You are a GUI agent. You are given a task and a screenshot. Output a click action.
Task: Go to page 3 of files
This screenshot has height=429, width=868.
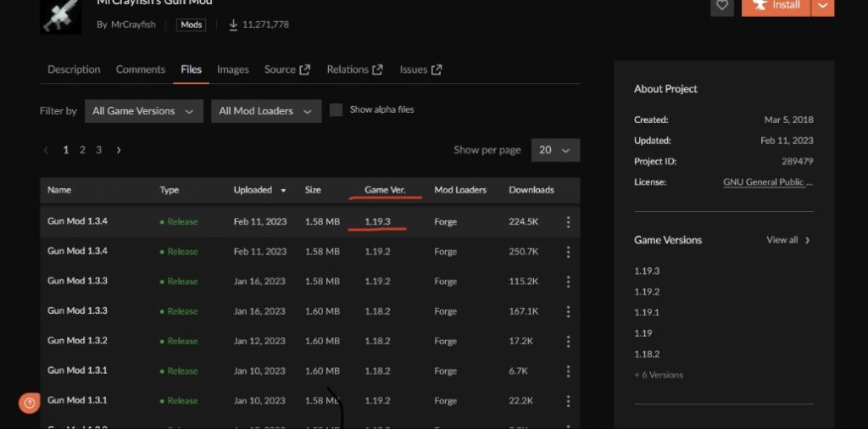tap(98, 150)
